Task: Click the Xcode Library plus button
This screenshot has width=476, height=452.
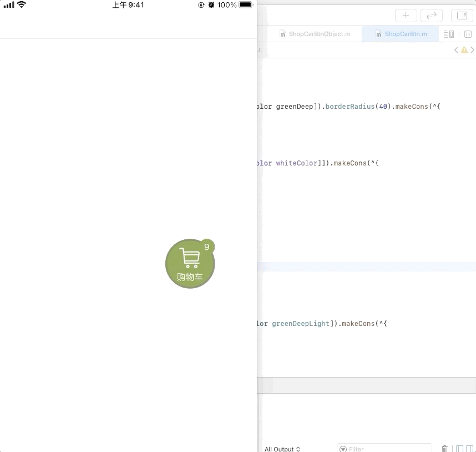Action: click(406, 16)
